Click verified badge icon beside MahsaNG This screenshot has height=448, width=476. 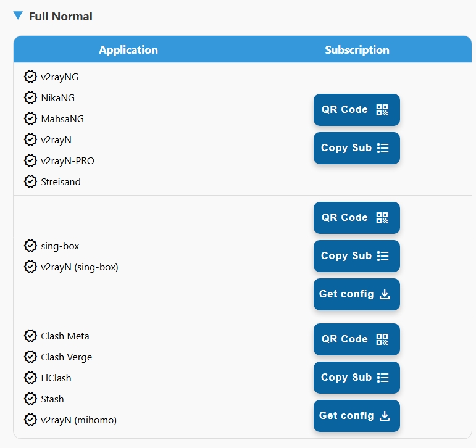(30, 118)
